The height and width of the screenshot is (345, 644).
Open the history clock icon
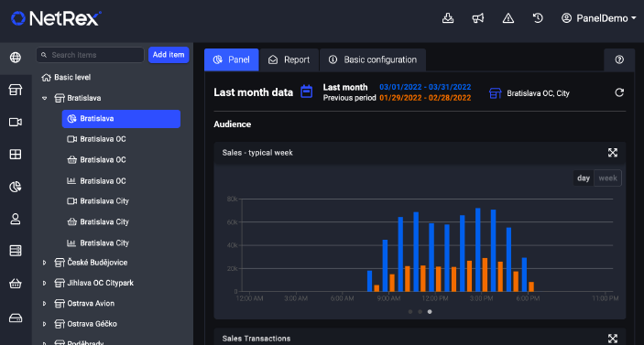pyautogui.click(x=538, y=18)
